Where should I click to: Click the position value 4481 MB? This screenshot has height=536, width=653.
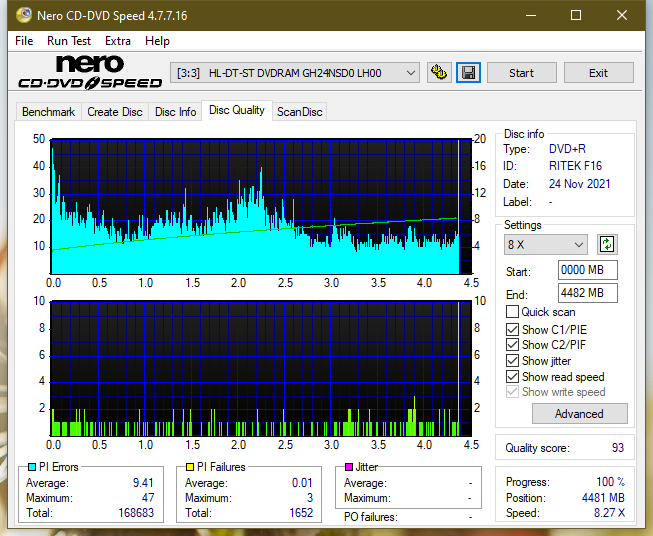click(x=603, y=498)
